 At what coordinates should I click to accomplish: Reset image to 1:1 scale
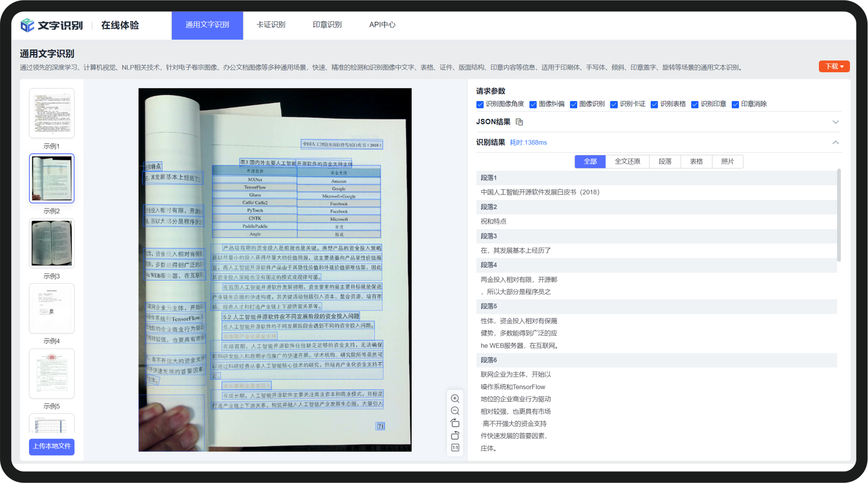[x=455, y=448]
